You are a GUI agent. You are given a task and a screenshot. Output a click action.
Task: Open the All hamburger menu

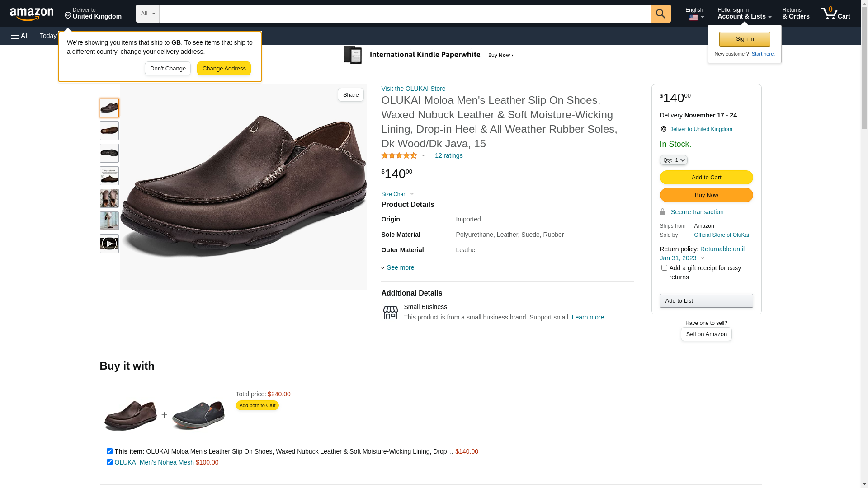(20, 36)
